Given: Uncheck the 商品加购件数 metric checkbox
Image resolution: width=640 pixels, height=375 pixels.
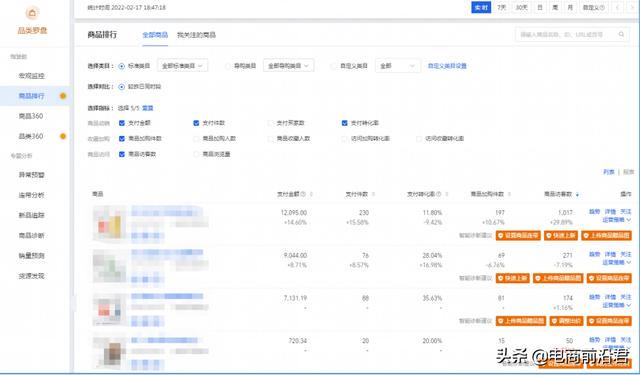Looking at the screenshot, I should (x=122, y=139).
